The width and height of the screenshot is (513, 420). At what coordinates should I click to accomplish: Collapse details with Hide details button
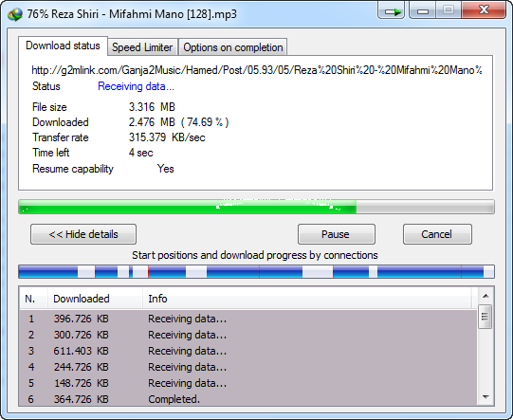coord(83,234)
